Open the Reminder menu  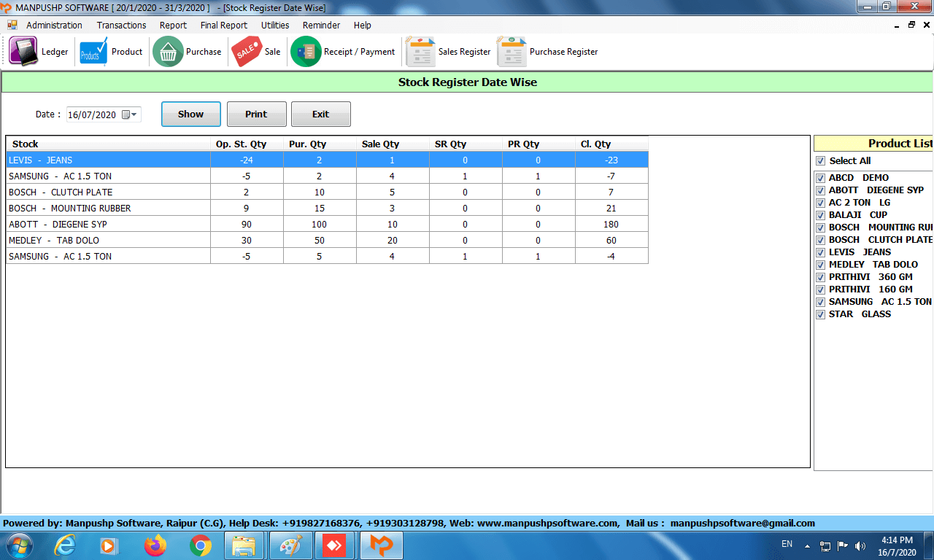[321, 25]
